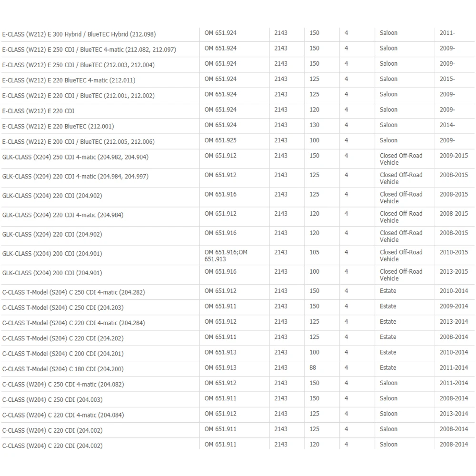The height and width of the screenshot is (476, 476).
Task: Click engine code OM 651.925
Action: point(220,140)
